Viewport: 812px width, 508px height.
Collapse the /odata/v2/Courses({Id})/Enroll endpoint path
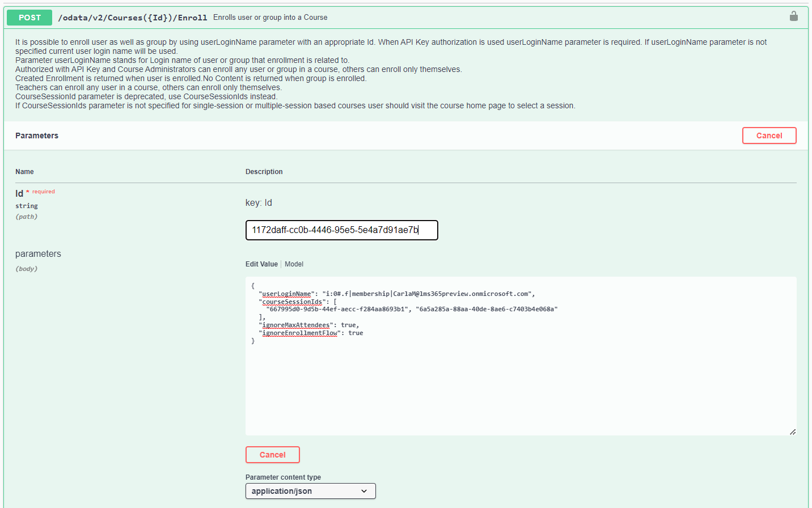tap(133, 18)
